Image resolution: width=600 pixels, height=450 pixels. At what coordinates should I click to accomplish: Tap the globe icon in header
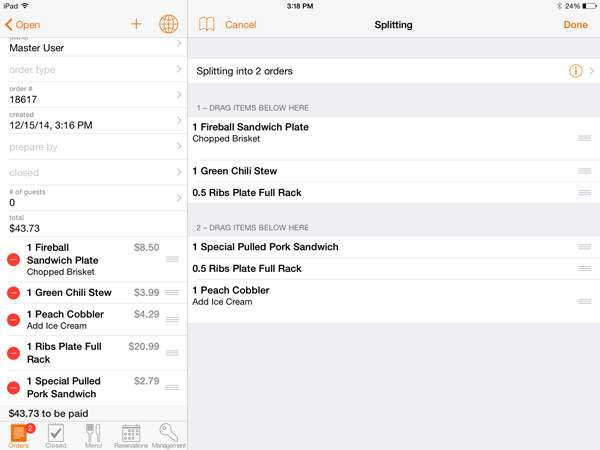coord(168,24)
